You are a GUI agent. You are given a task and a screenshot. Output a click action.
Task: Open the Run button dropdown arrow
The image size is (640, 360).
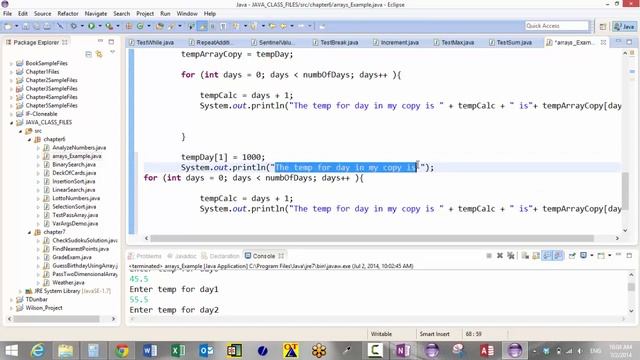tap(100, 26)
